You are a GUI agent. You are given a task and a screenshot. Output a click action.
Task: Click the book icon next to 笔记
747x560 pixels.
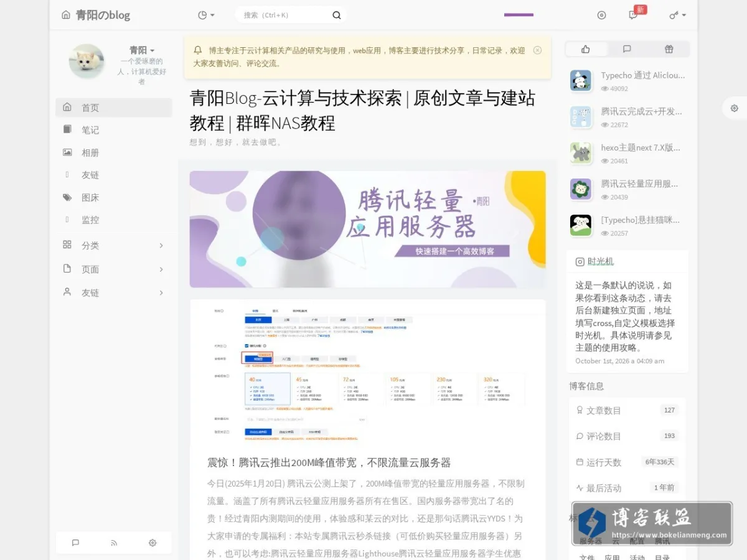67,129
